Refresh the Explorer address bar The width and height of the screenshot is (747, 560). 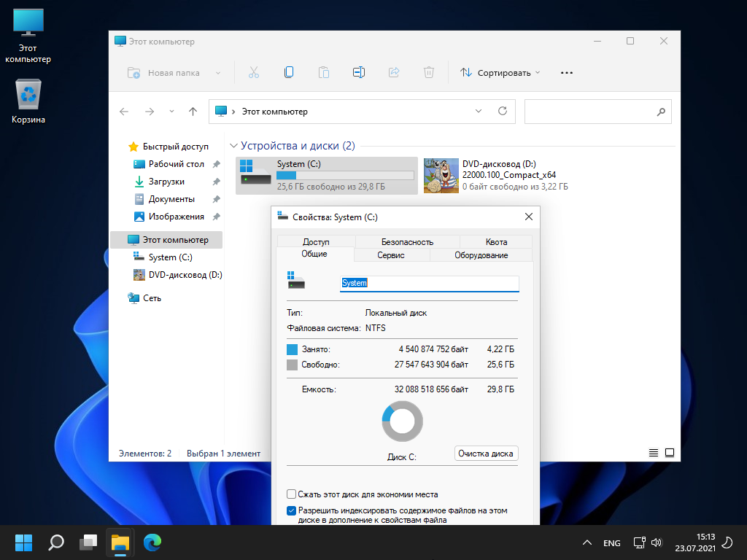click(503, 111)
